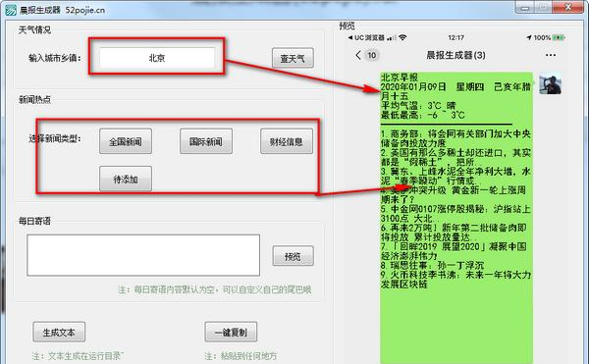Minimize the 晨报生成器 window
This screenshot has height=364, width=589.
[x=525, y=7]
